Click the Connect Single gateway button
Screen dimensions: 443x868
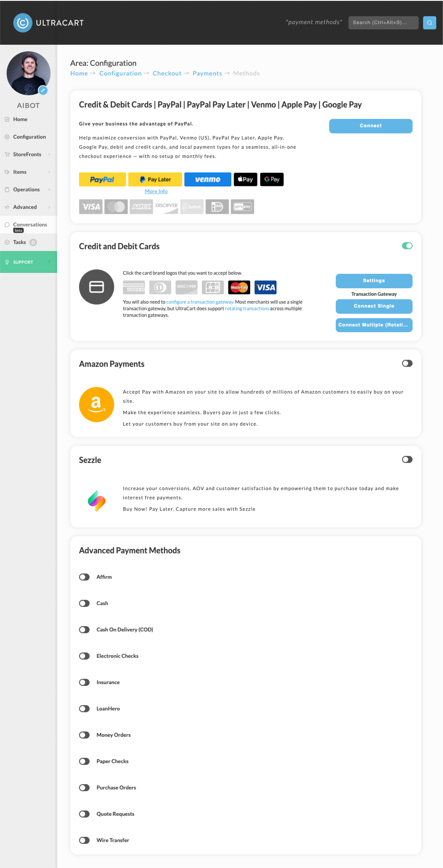(374, 306)
